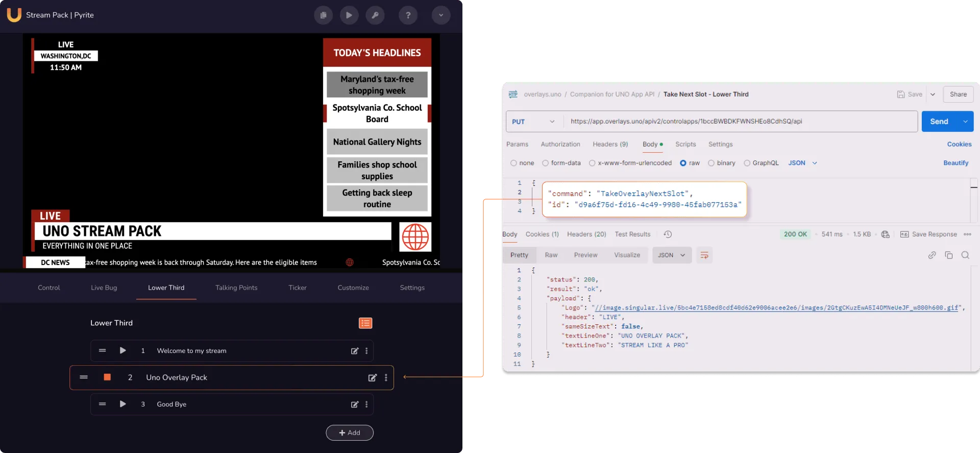
Task: Open the Scripts tab
Action: 685,145
